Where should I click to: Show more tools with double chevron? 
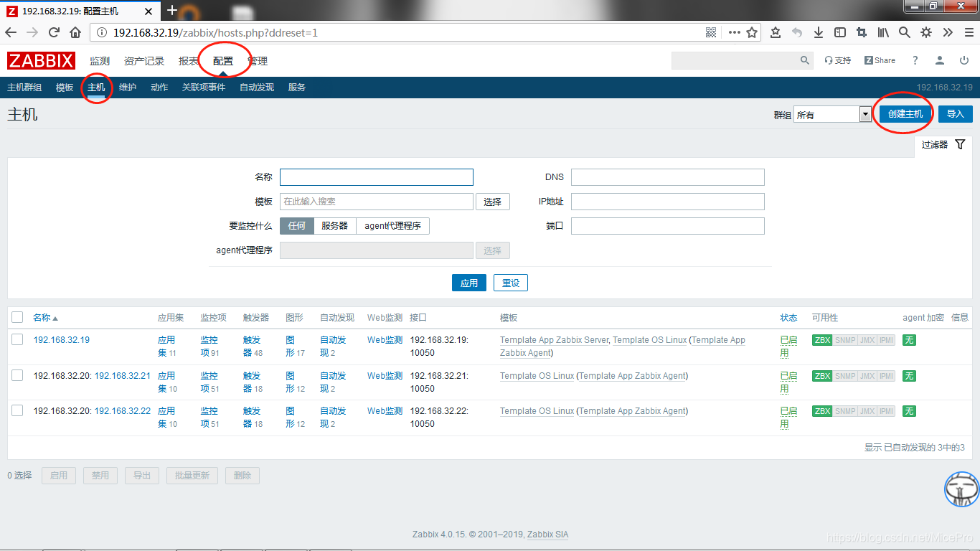(x=948, y=32)
